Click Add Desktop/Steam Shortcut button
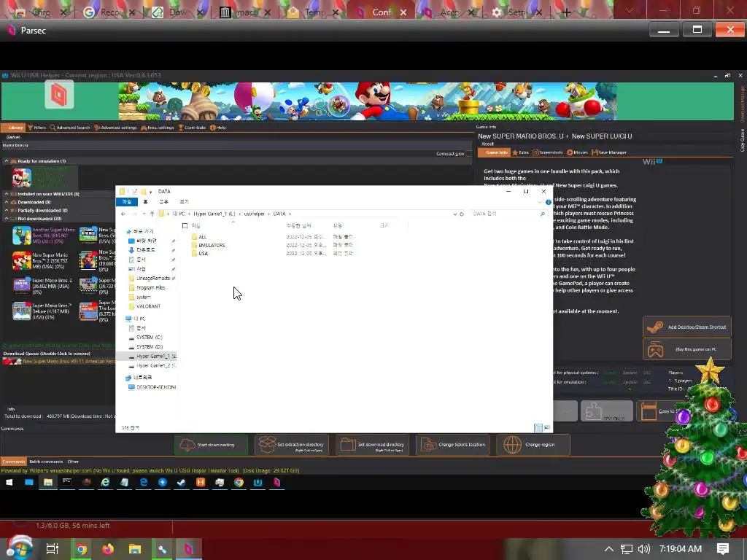The width and height of the screenshot is (747, 560). [687, 327]
